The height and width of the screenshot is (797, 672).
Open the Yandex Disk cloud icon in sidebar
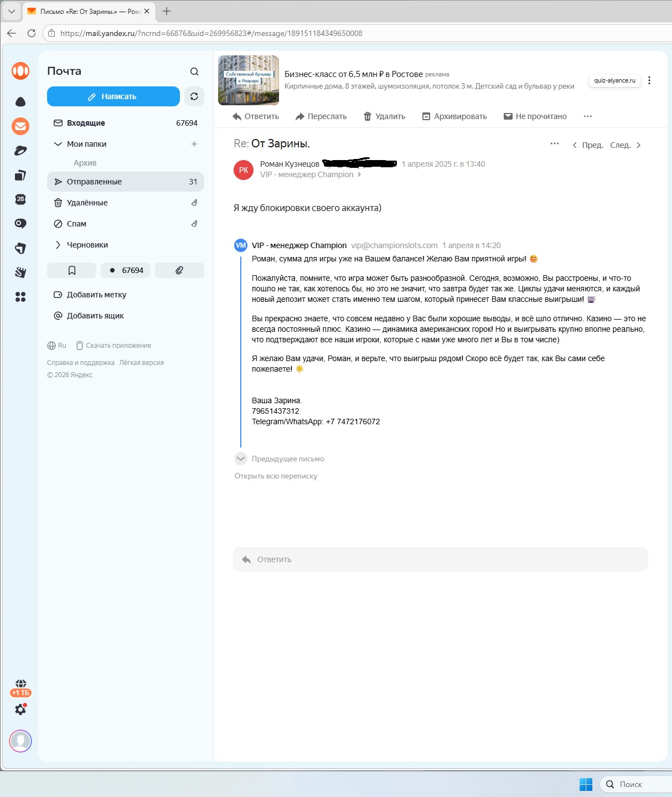pos(20,102)
